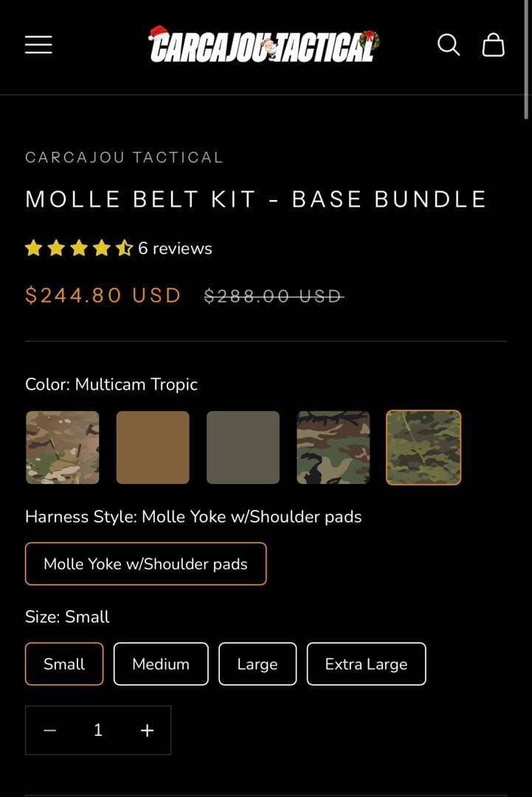Viewport: 532px width, 797px height.
Task: Go to Carcajou Tactical logo homepage
Action: pyautogui.click(x=263, y=45)
